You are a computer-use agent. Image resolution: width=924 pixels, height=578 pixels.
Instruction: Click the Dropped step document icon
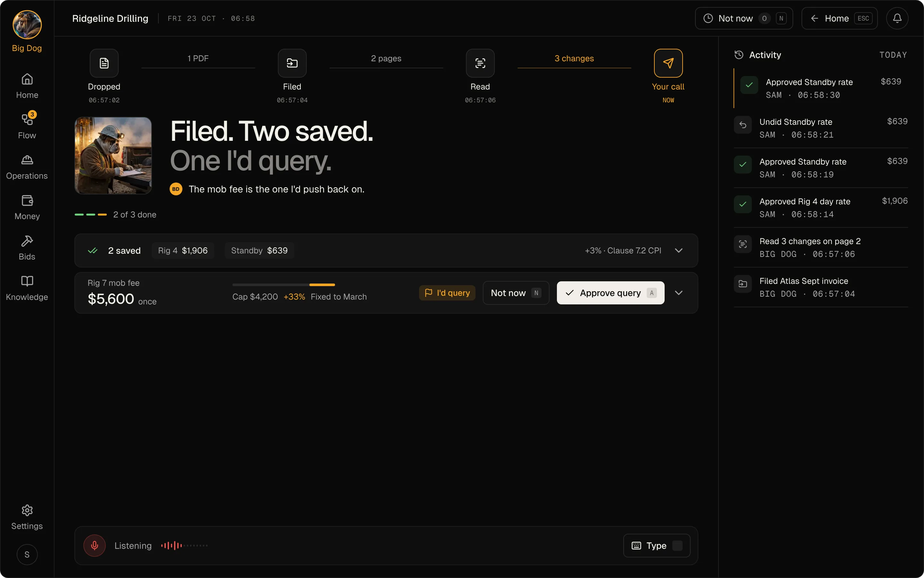104,63
